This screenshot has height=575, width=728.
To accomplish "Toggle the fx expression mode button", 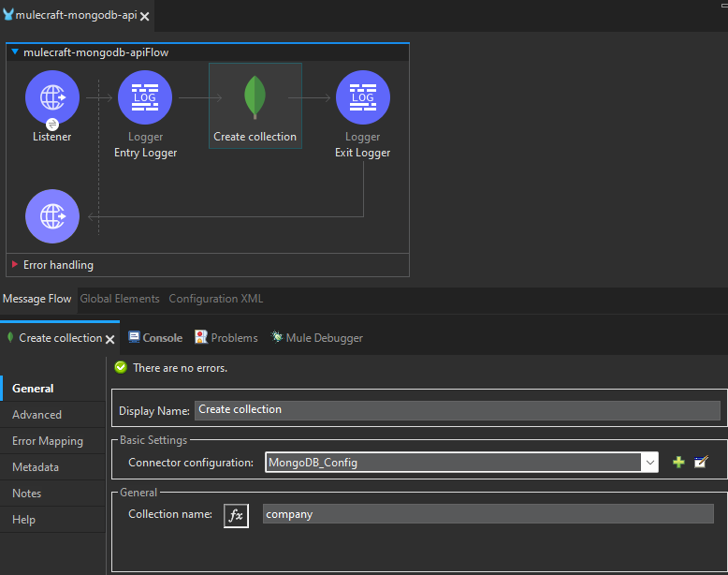I will click(x=236, y=515).
